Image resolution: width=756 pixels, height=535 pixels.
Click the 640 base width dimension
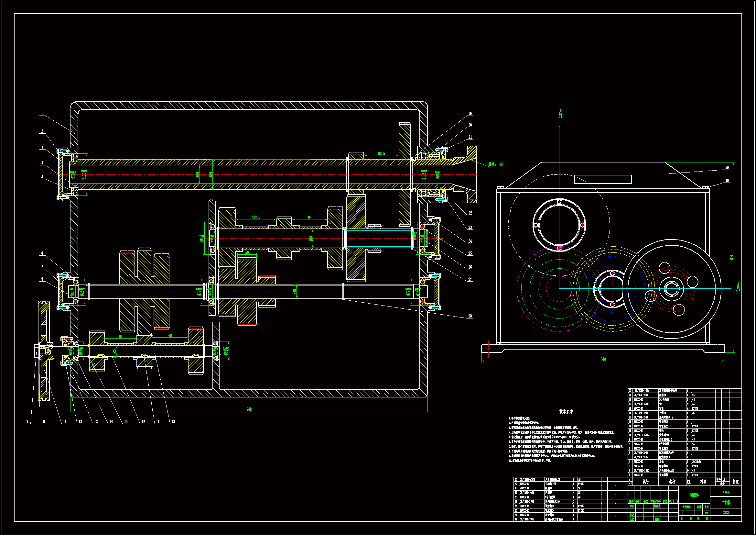click(x=603, y=359)
